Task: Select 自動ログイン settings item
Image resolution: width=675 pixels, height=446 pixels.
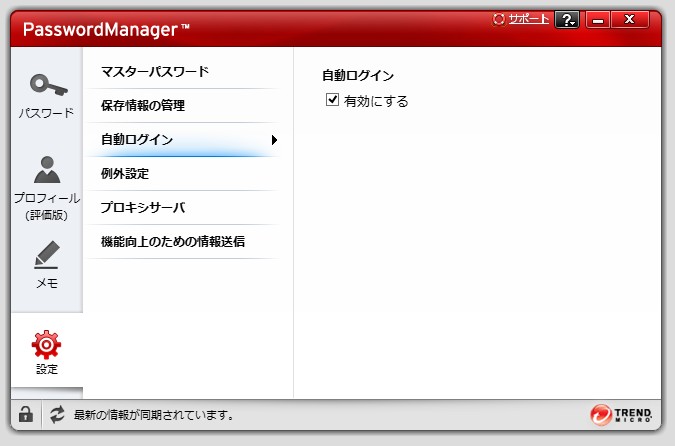Action: [183, 139]
